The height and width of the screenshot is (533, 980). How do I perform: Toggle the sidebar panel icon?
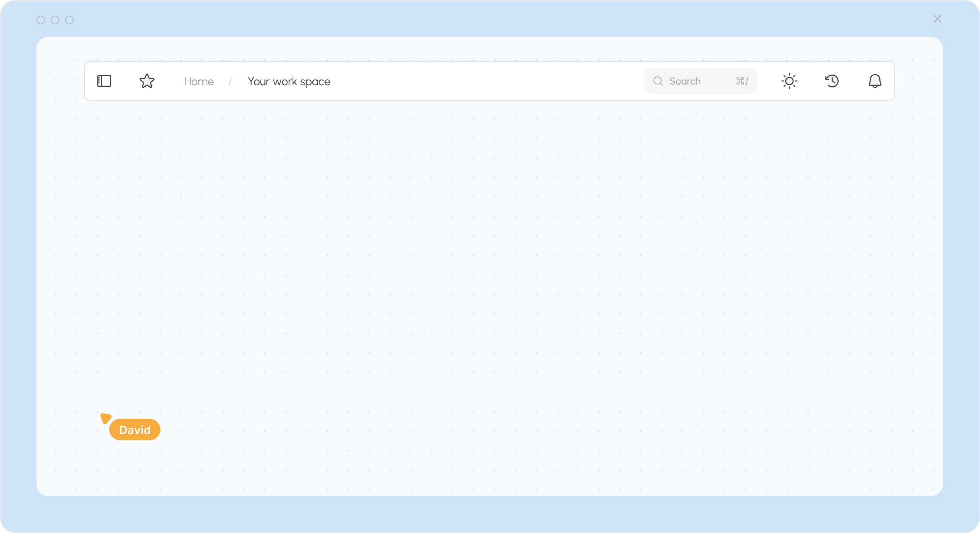[x=104, y=81]
